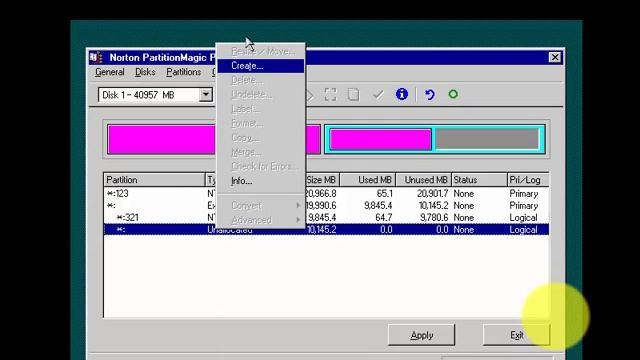Open the Disk 1 - 40957 MB dropdown

coord(206,95)
